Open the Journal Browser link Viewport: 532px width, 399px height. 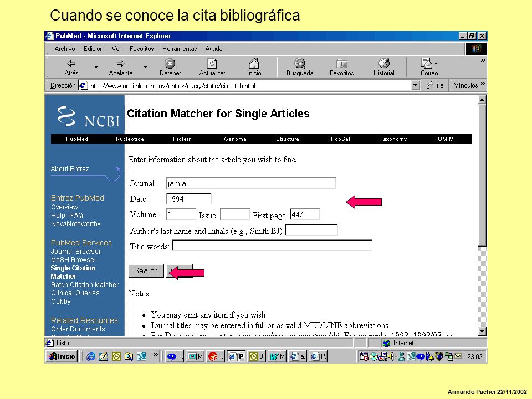[76, 252]
